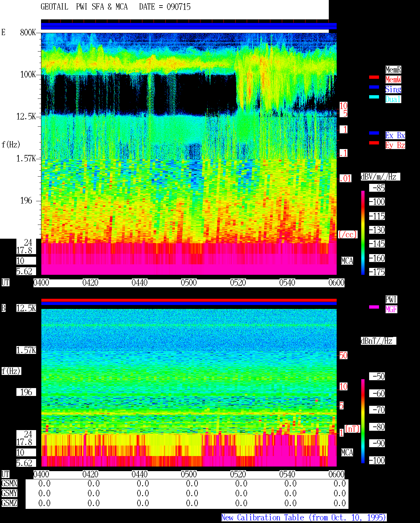The height and width of the screenshot is (523, 420).
Task: Click the dBnT/√Hz units label
Action: click(x=378, y=341)
